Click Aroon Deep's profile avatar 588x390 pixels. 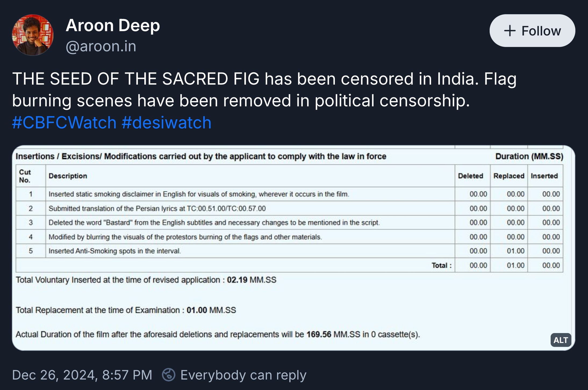[33, 35]
